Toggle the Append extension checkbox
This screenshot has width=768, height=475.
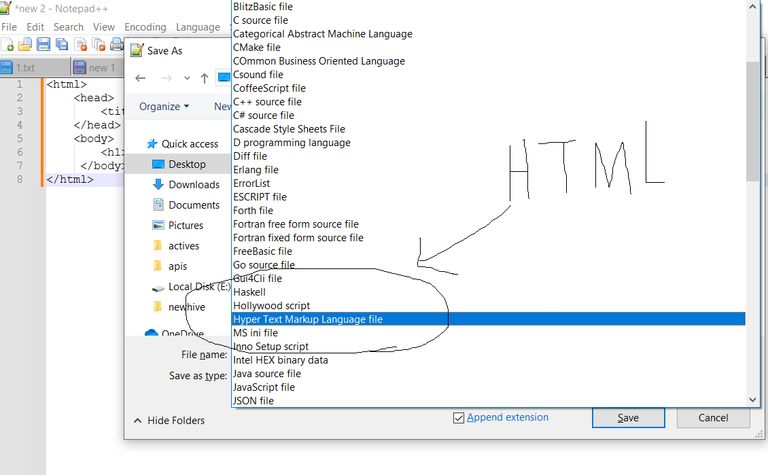point(458,418)
